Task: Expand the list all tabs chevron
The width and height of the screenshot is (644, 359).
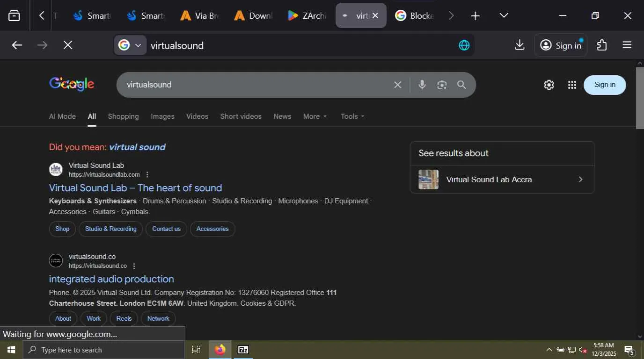Action: pos(504,16)
